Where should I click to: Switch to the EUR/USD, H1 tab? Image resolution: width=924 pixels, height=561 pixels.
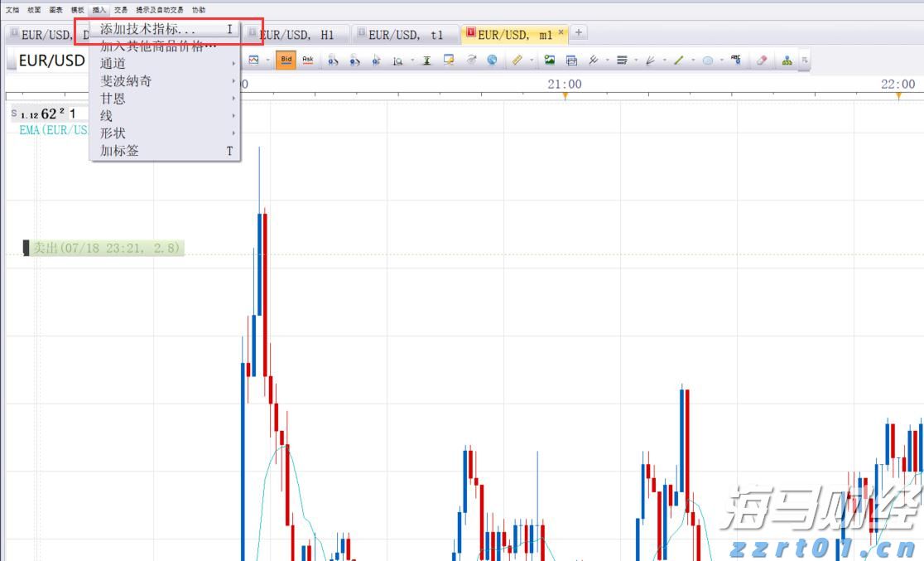(296, 35)
